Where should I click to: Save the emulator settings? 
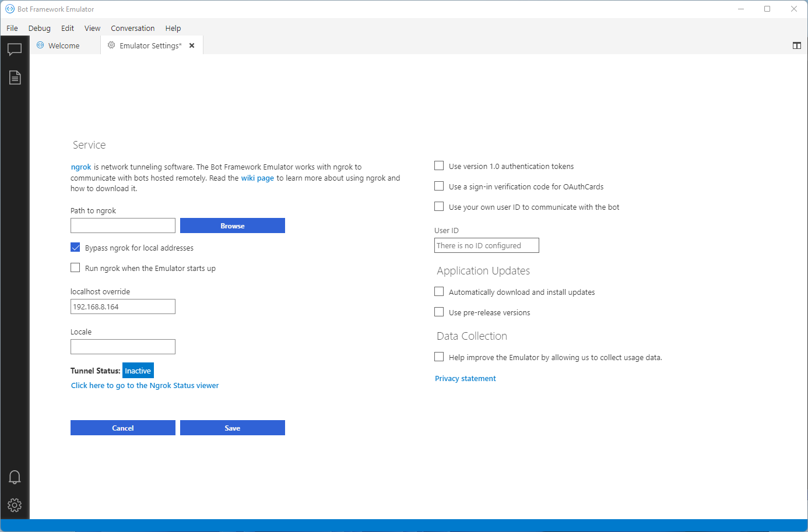click(233, 428)
